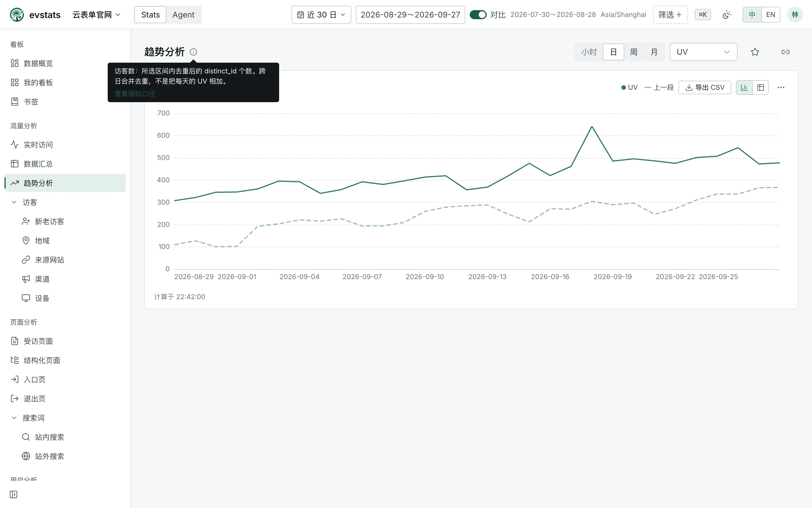Image resolution: width=812 pixels, height=508 pixels.
Task: Go to 书签 bookmarks
Action: 65,102
